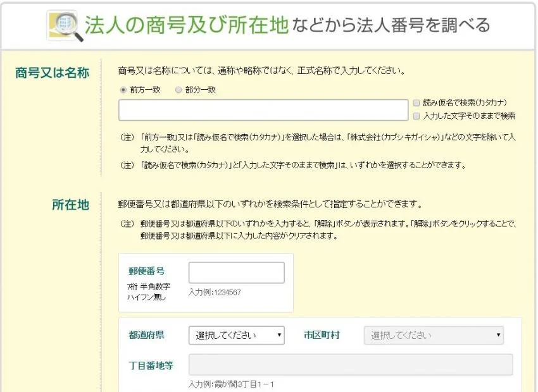Click the note about 株式会社(カブシキガイシャ)

pos(318,143)
